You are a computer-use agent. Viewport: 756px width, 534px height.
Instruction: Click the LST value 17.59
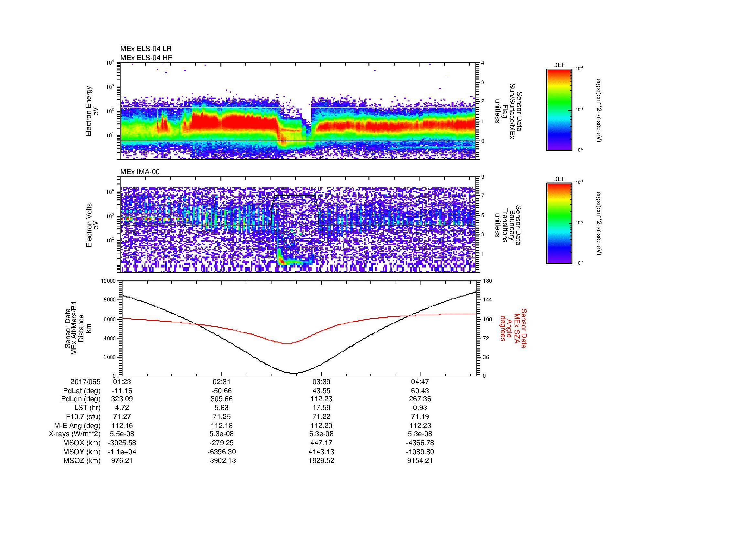click(321, 408)
